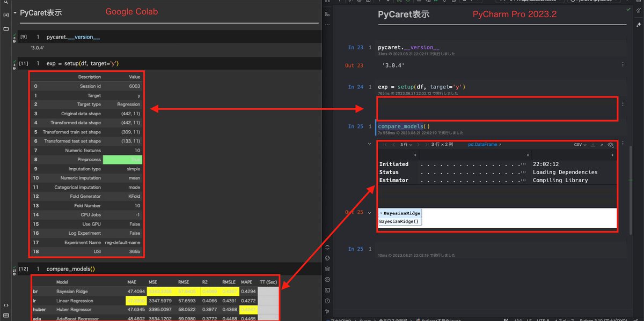Open PyCharm Problems exclamation icon

click(x=327, y=301)
